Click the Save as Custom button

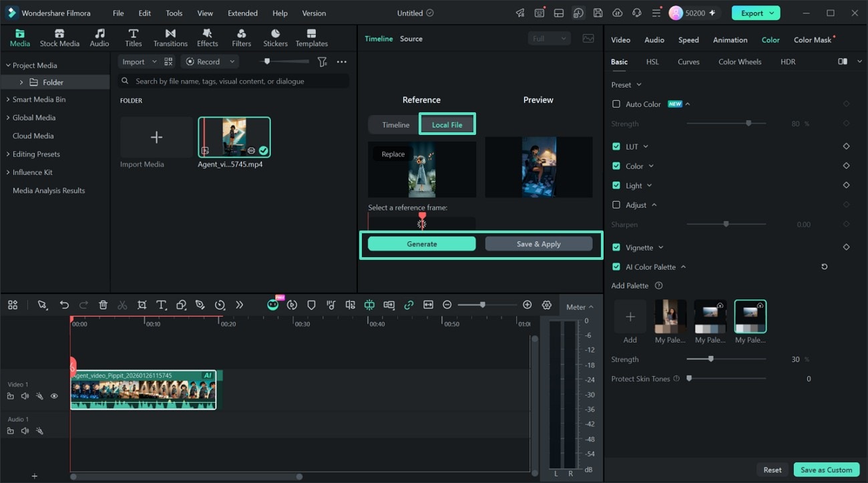pyautogui.click(x=826, y=470)
